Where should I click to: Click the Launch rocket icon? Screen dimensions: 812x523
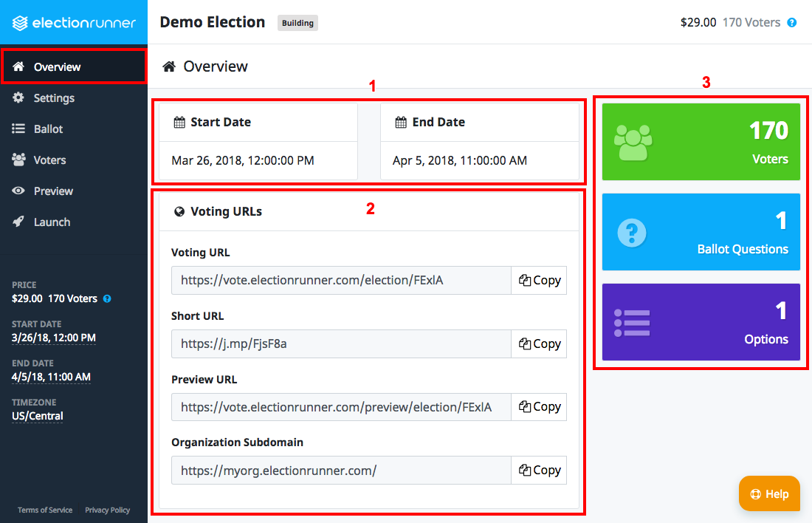coord(18,222)
